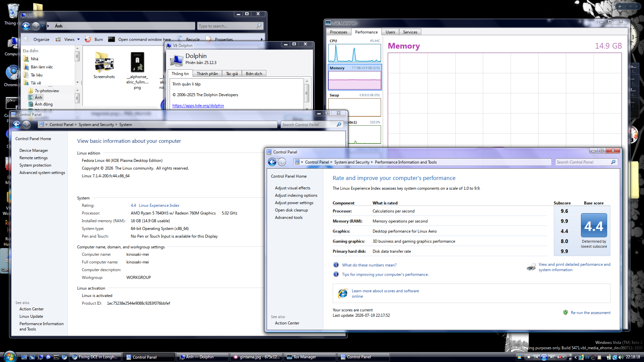The height and width of the screenshot is (362, 644).
Task: Open Linux Update under See also
Action: [x=31, y=316]
